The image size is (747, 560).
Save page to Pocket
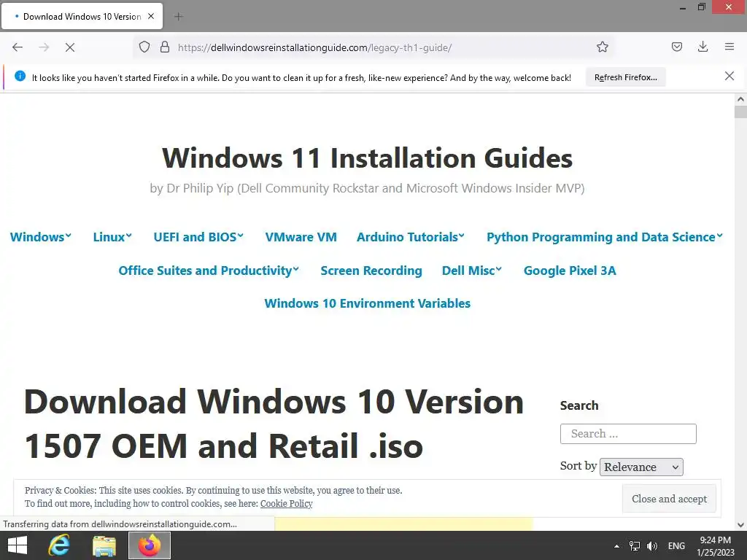pyautogui.click(x=676, y=47)
